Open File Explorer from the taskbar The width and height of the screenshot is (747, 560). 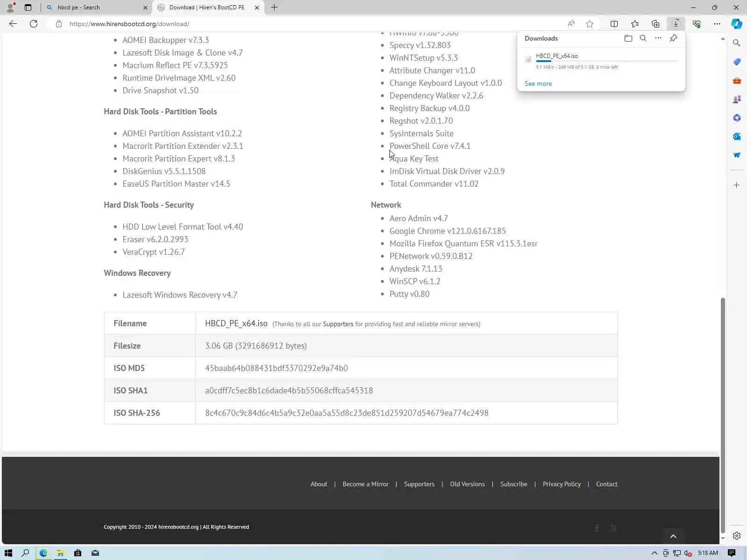[x=60, y=553]
